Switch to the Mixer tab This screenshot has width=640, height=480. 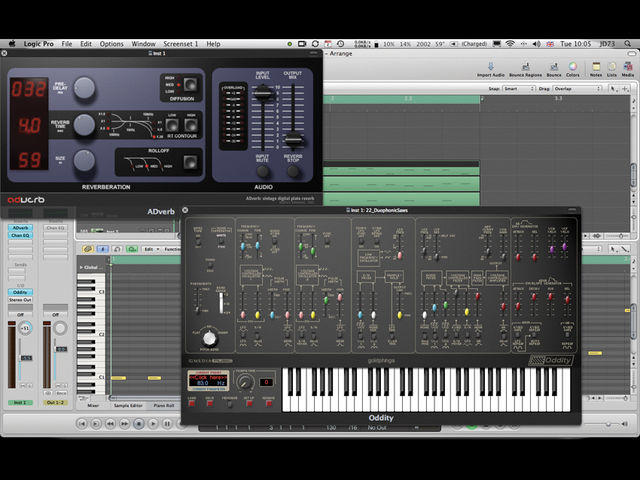point(93,405)
